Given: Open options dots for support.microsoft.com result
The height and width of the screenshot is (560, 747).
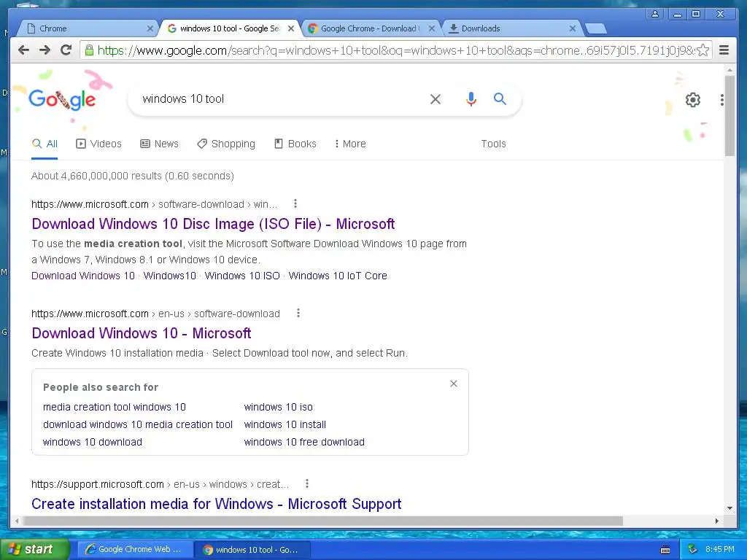Looking at the screenshot, I should pos(307,484).
